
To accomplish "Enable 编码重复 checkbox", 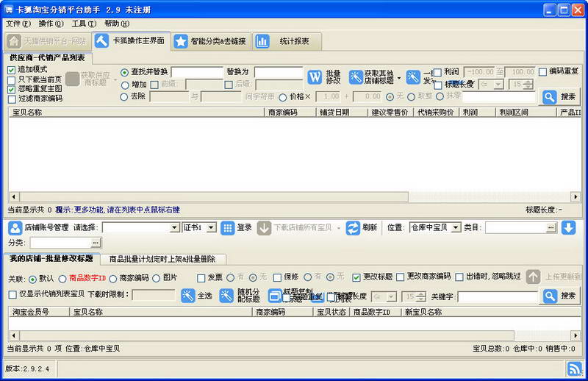I will click(542, 71).
